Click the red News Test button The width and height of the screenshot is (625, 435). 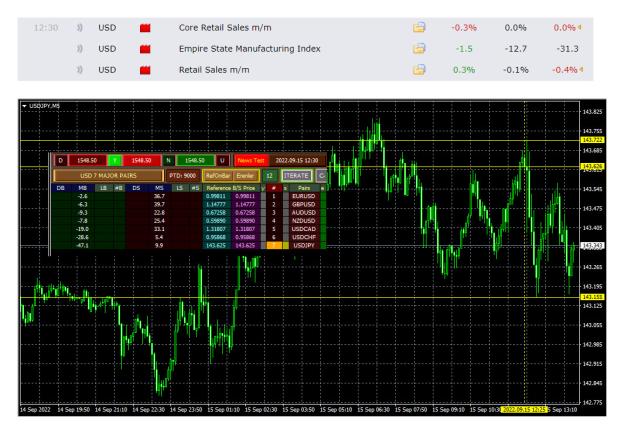click(251, 160)
